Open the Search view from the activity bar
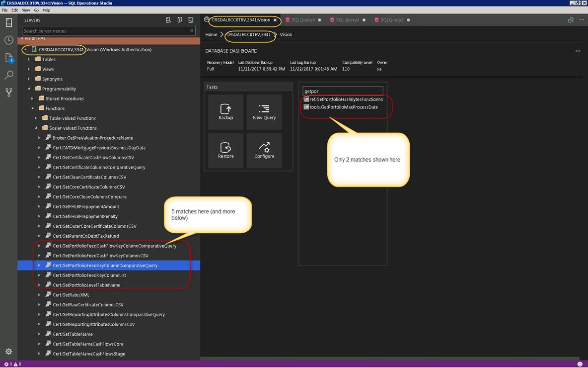588x368 pixels. [8, 75]
